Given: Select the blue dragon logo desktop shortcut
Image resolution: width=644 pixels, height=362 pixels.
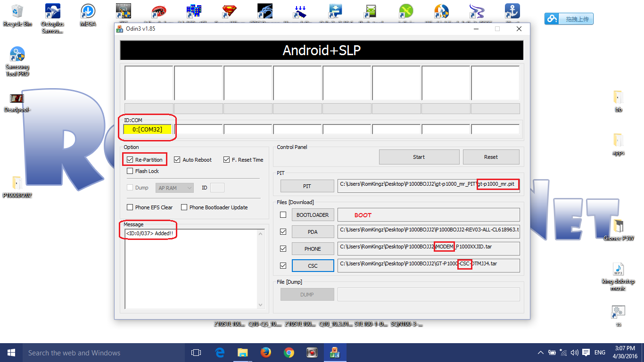Looking at the screenshot, I should pos(265,11).
